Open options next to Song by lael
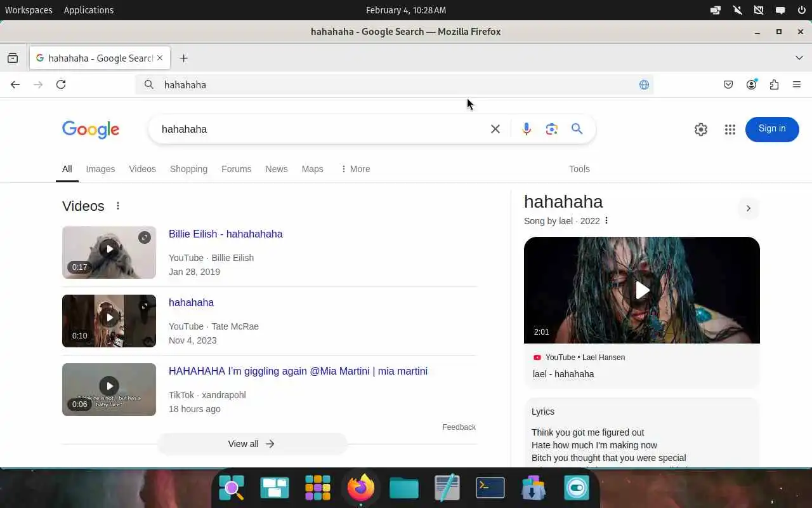Viewport: 812px width, 508px height. click(606, 221)
